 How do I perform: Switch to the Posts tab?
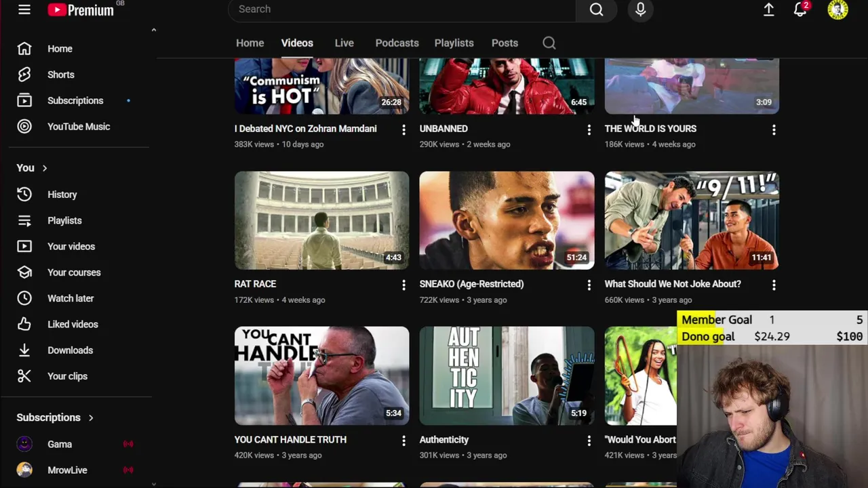tap(505, 43)
